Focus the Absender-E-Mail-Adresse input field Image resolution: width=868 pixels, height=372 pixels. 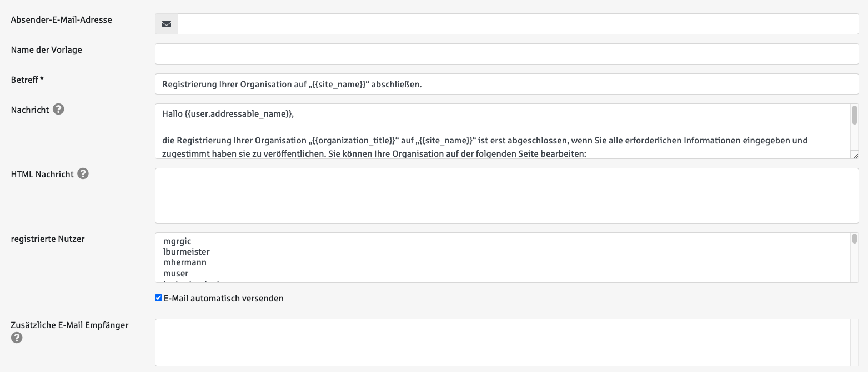518,24
